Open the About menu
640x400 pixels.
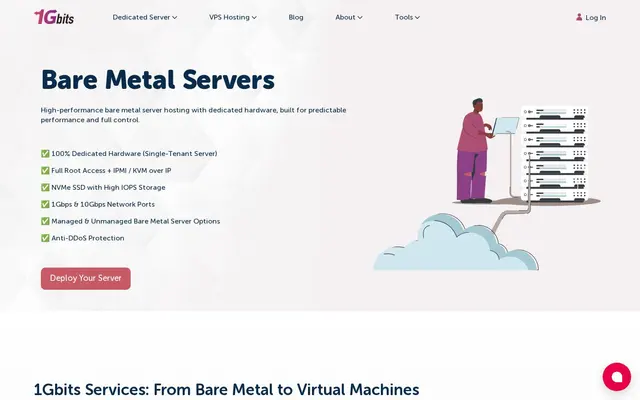pyautogui.click(x=349, y=17)
